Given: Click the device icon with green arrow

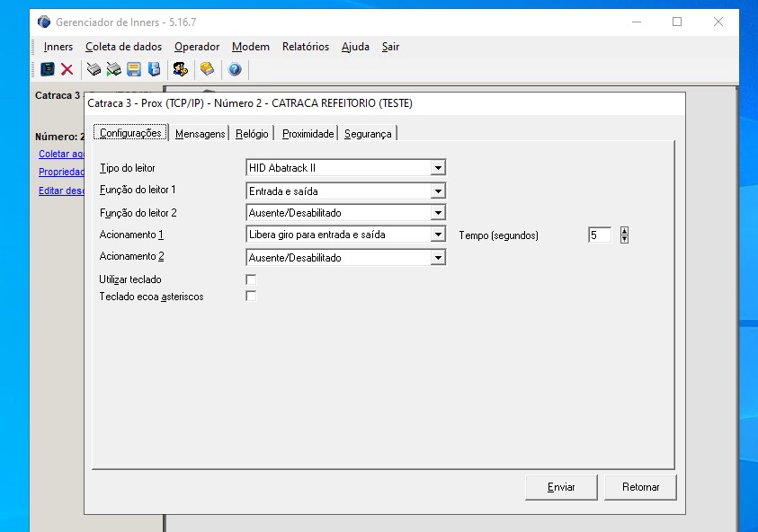Looking at the screenshot, I should pyautogui.click(x=113, y=69).
